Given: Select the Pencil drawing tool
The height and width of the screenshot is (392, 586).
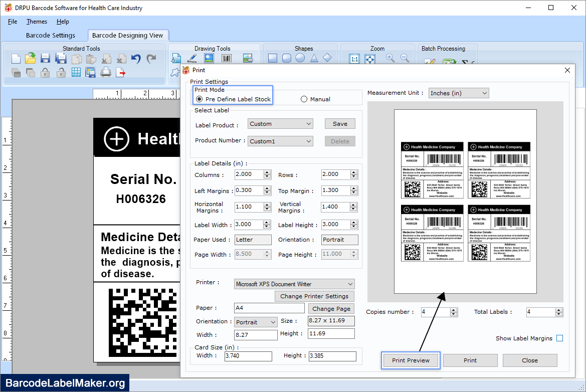Looking at the screenshot, I should [192, 58].
